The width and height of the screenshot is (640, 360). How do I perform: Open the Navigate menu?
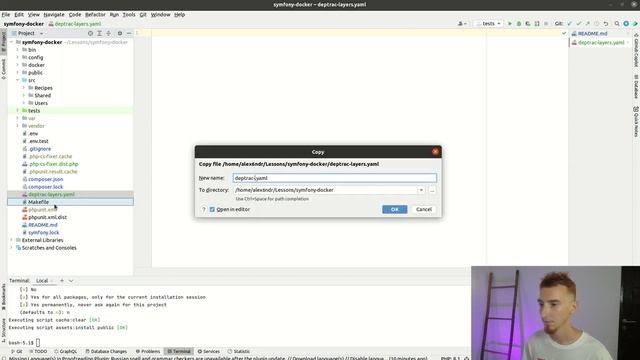click(x=54, y=14)
